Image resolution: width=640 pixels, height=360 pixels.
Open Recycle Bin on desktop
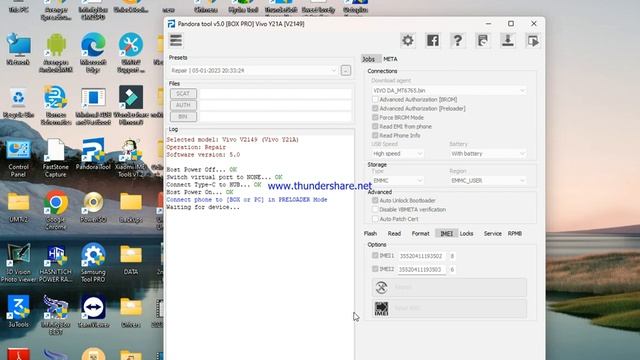click(18, 103)
